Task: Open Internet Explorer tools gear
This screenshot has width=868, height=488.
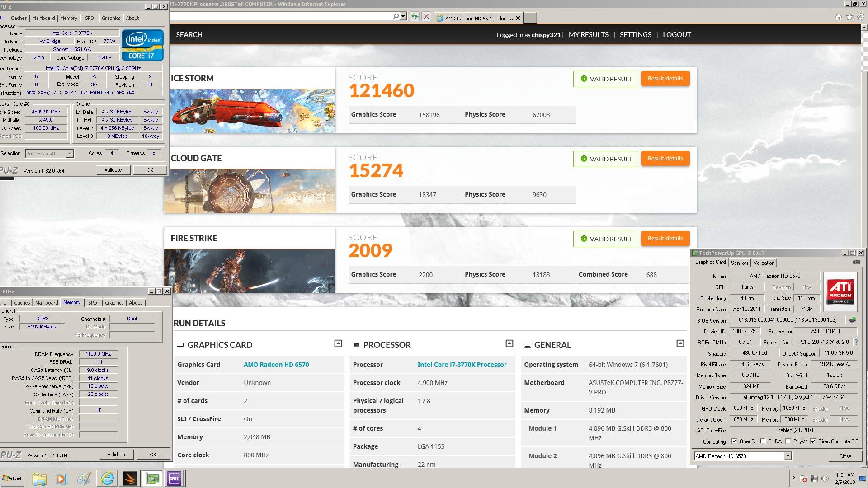Action: 860,17
